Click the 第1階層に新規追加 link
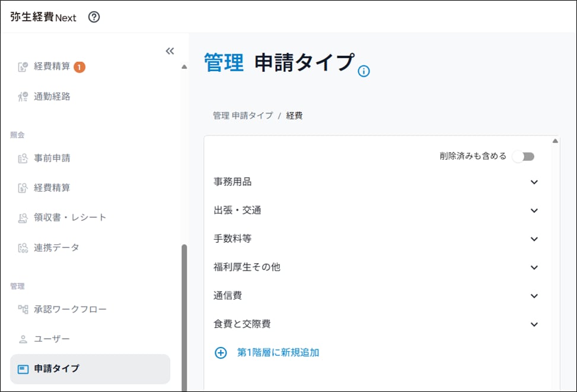Screen dimensions: 577x392 tap(278, 353)
